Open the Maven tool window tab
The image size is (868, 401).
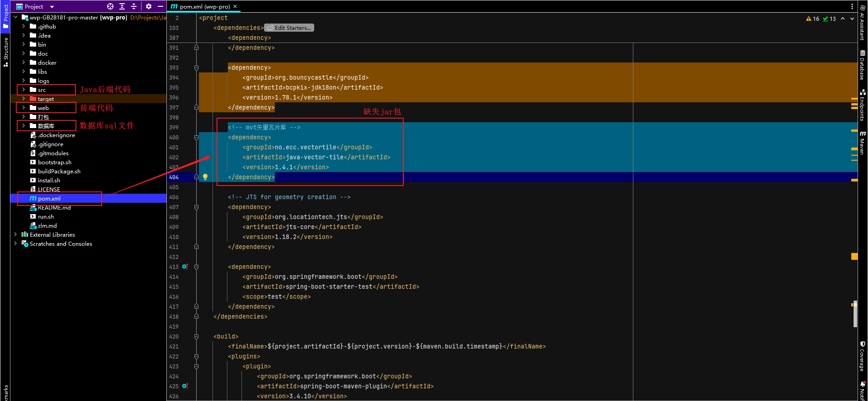863,143
